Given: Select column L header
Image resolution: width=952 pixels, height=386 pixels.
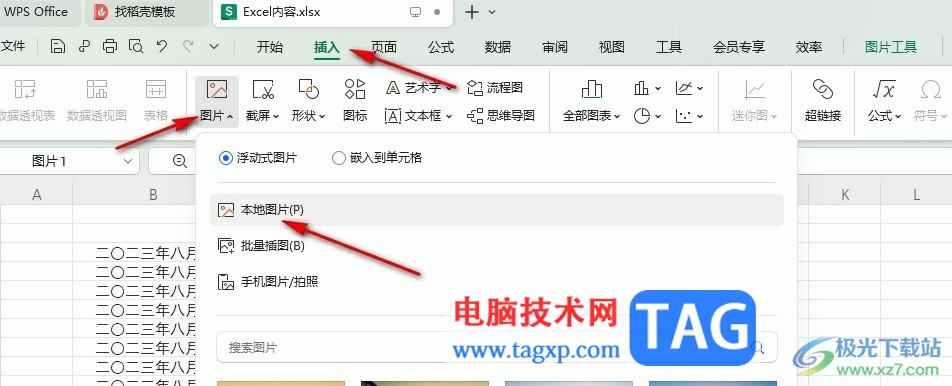Looking at the screenshot, I should tap(916, 194).
